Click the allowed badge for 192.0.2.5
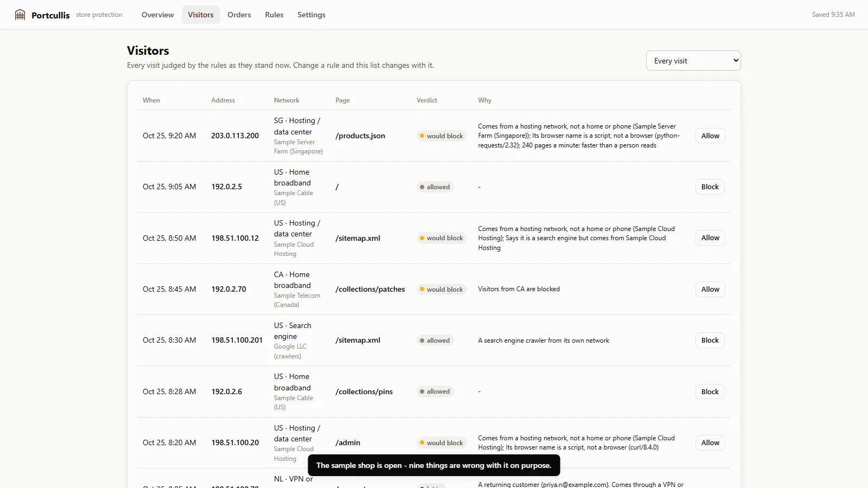 (x=435, y=187)
